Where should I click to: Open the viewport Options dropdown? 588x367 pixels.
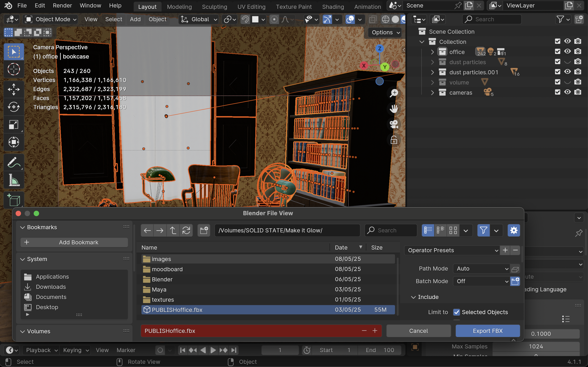click(x=385, y=32)
